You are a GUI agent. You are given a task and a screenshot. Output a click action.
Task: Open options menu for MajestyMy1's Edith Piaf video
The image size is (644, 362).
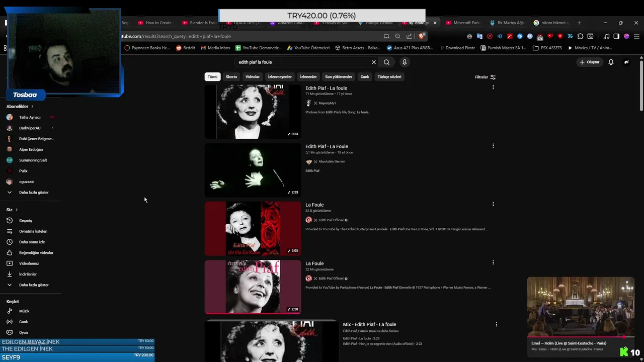[x=493, y=87]
